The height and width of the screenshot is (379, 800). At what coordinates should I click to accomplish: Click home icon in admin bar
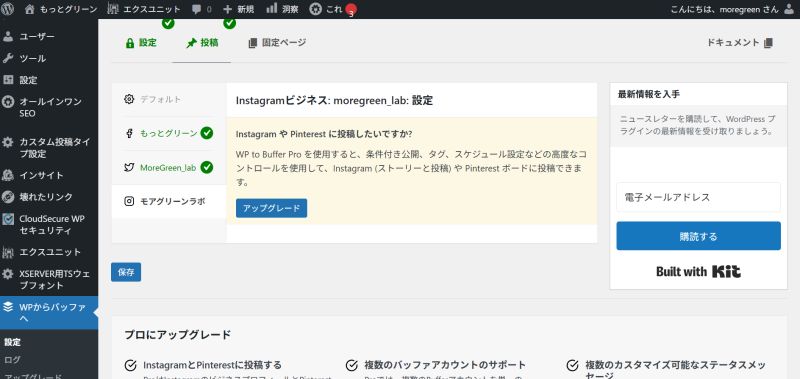(30, 9)
